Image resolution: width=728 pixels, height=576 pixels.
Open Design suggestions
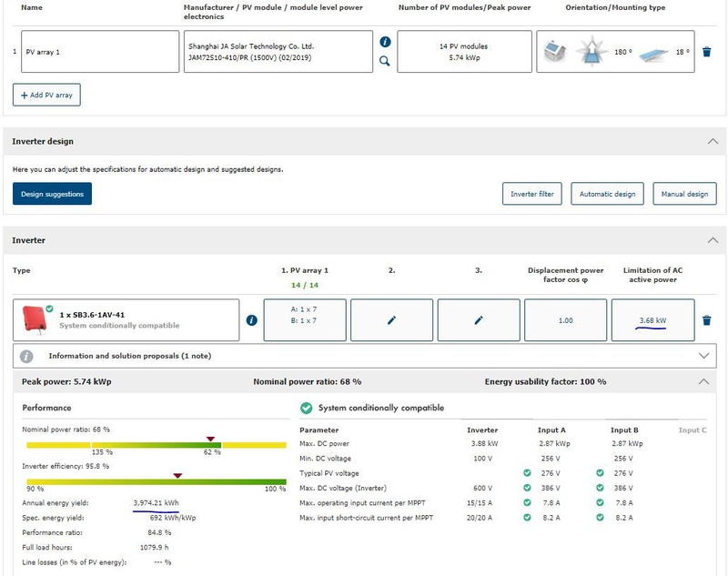click(52, 194)
